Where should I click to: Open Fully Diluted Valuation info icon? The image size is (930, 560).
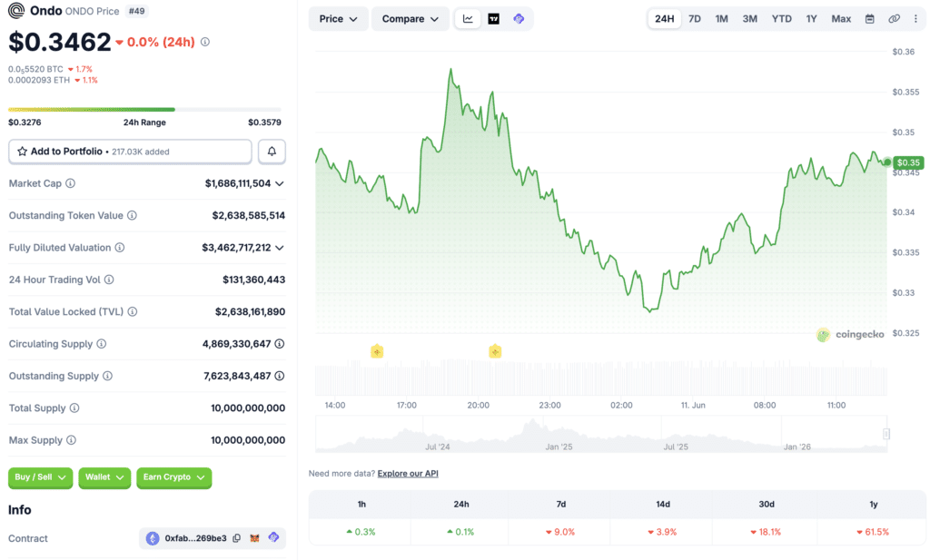pyautogui.click(x=120, y=248)
